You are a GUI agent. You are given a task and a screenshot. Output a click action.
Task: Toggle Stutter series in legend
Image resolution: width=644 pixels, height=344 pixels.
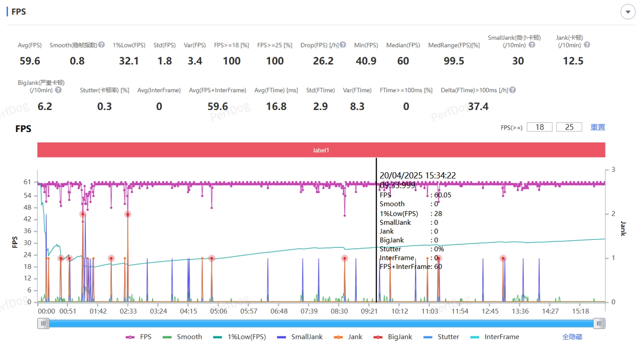tap(442, 337)
